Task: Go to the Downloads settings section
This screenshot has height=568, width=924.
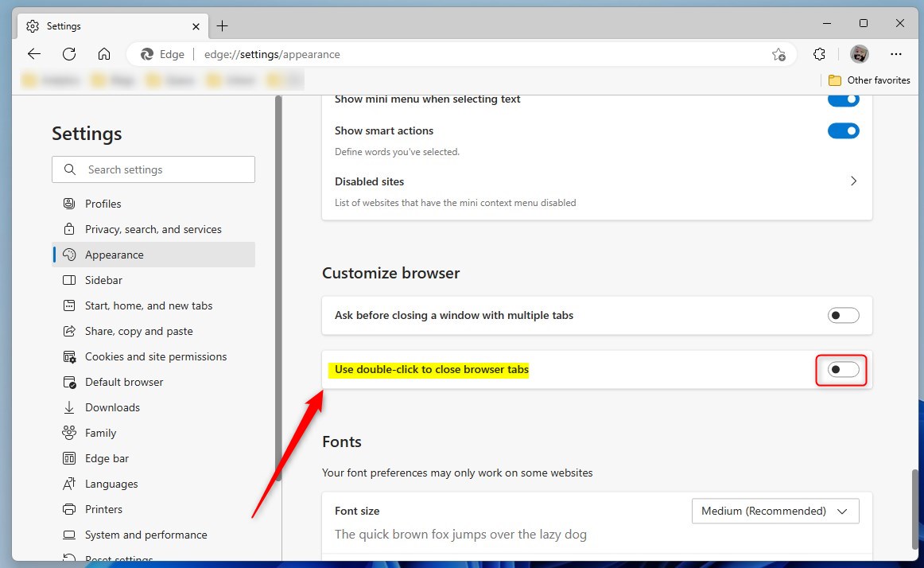Action: coord(112,407)
